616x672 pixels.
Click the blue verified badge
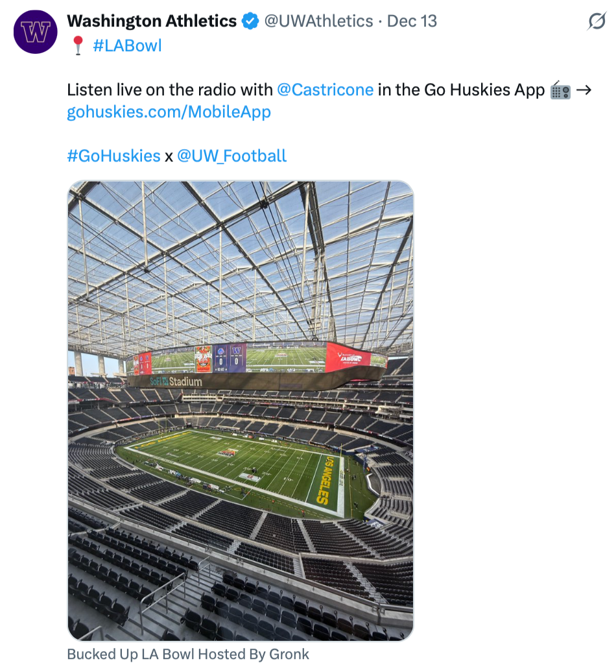pos(250,21)
